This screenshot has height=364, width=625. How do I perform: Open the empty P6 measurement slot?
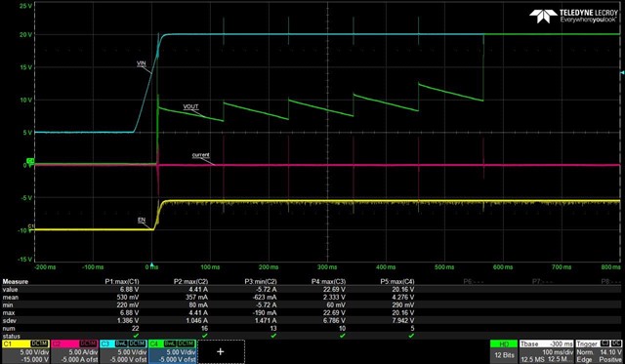(x=473, y=282)
